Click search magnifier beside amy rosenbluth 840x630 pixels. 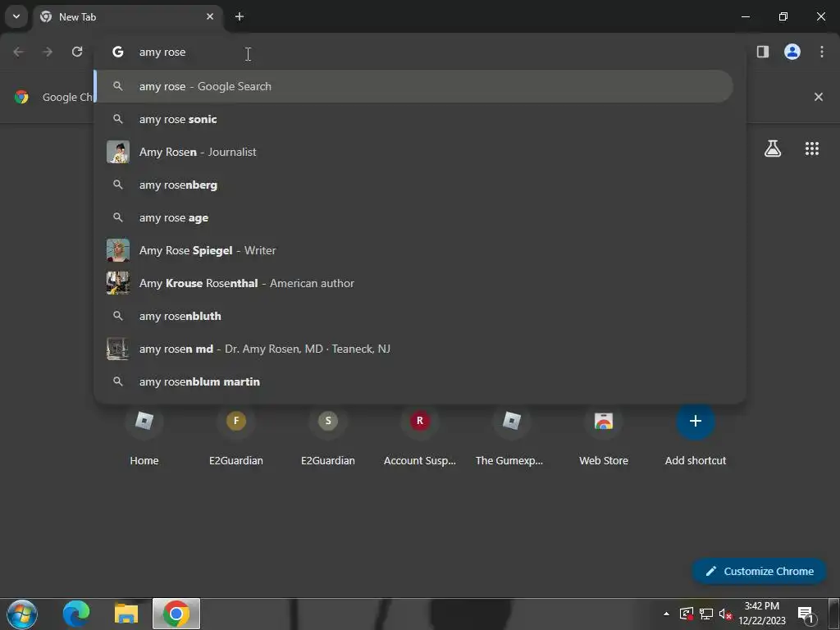(x=118, y=316)
